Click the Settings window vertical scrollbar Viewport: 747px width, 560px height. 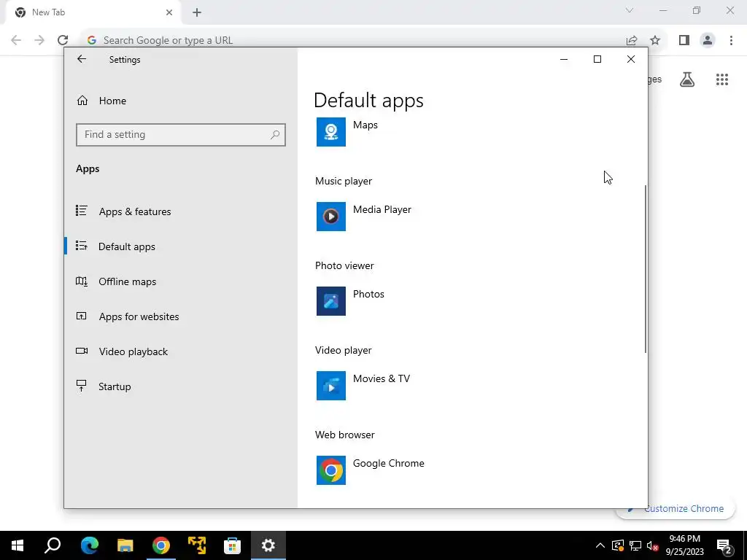646,269
